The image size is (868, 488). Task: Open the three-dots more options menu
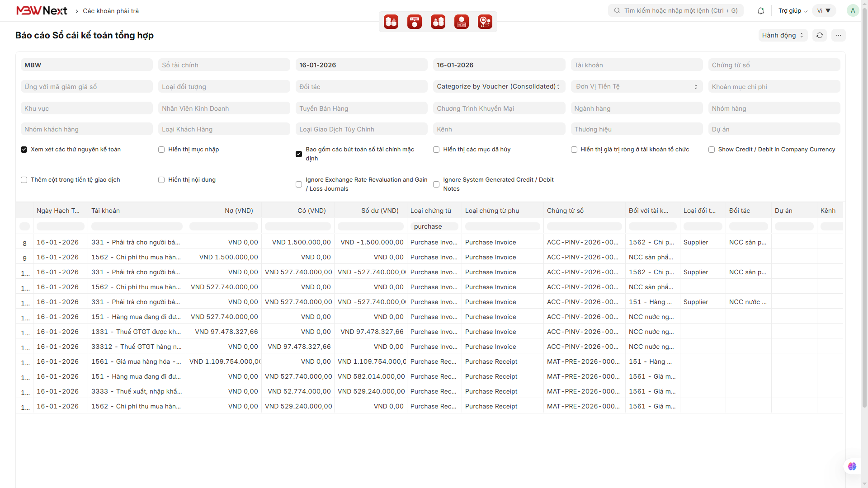[839, 35]
